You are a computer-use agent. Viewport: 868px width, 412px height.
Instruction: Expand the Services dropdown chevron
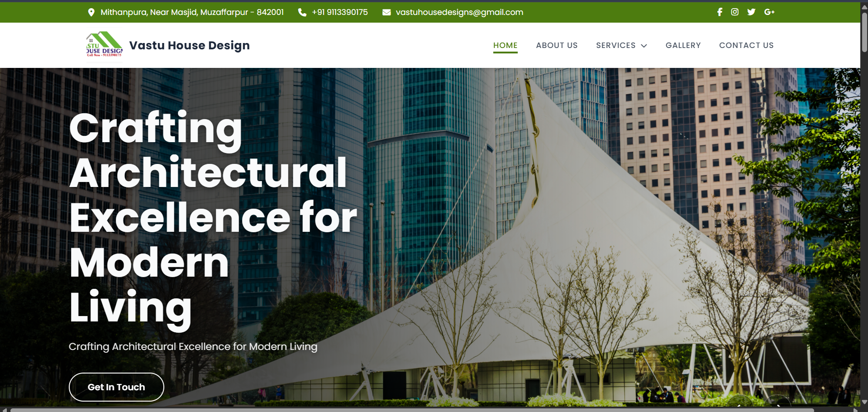pos(644,46)
